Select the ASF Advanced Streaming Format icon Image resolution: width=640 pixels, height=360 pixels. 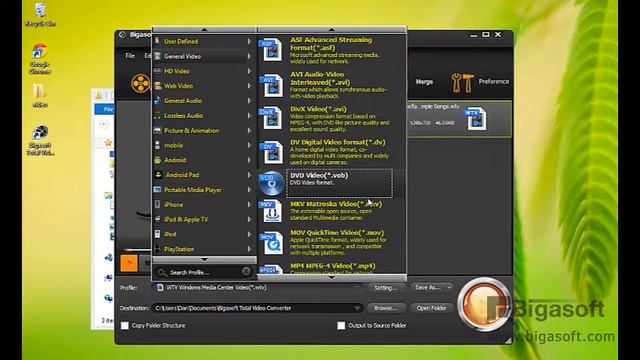coord(271,49)
